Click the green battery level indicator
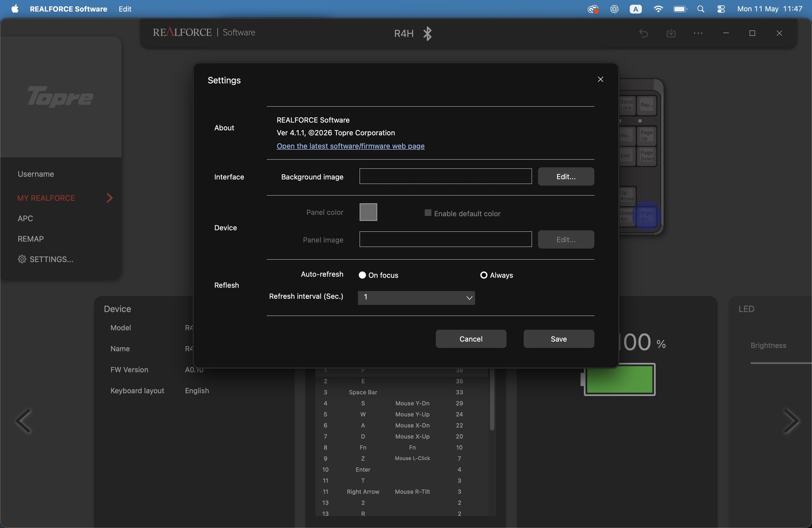The image size is (812, 528). coord(620,379)
